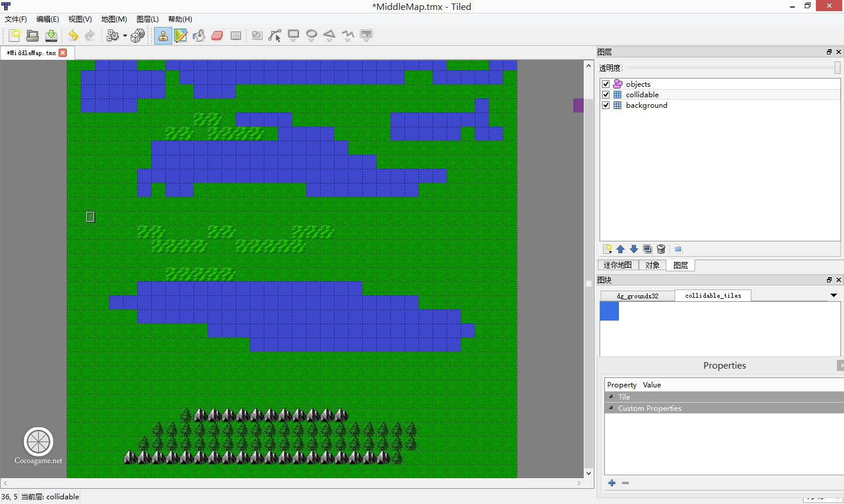Close the 图层 panel
The image size is (844, 504).
pyautogui.click(x=839, y=52)
